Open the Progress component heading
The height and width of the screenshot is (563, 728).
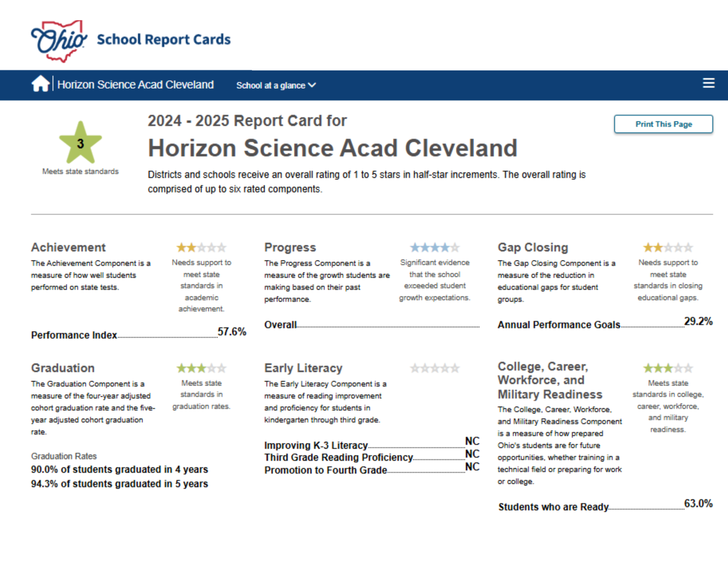tap(290, 247)
